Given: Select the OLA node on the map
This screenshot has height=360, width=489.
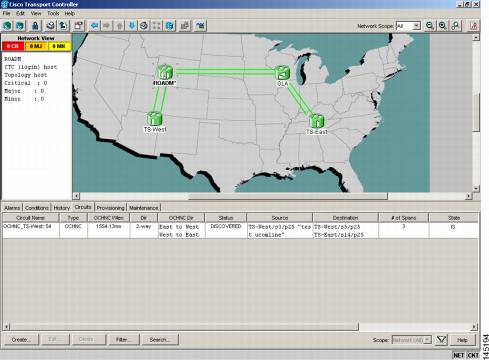Looking at the screenshot, I should (x=282, y=73).
